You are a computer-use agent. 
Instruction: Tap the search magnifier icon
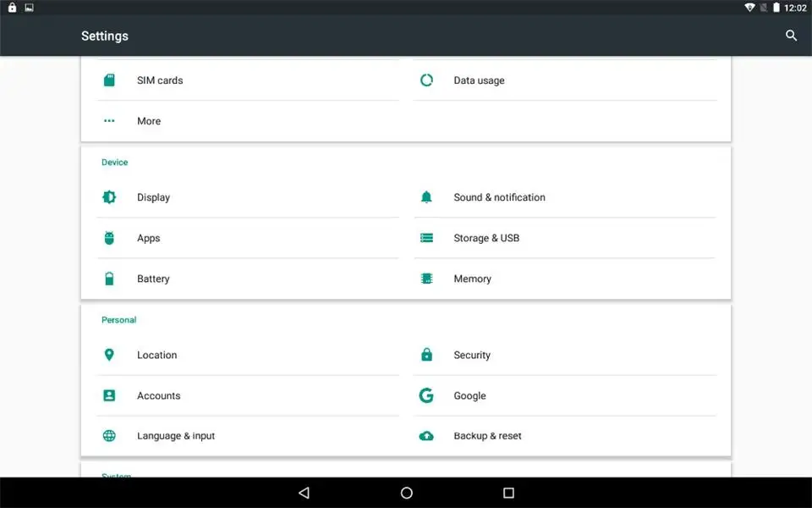[x=791, y=36]
